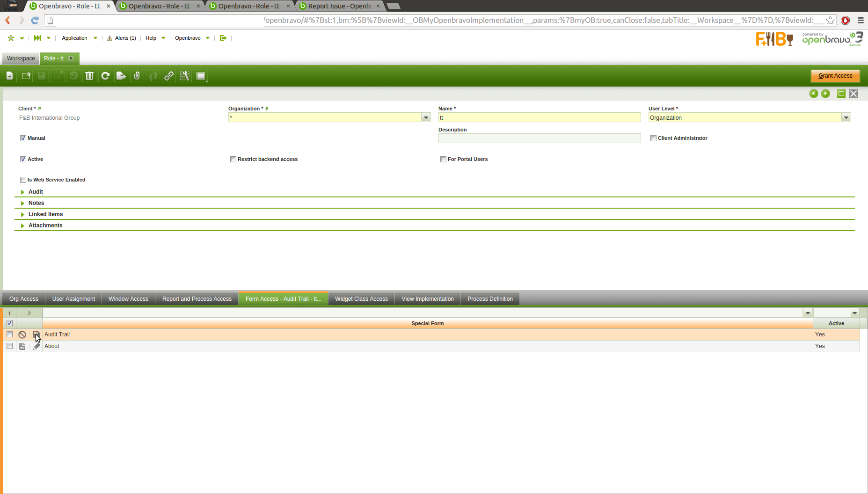The image size is (868, 494).
Task: Open Alerts (1) link
Action: click(125, 38)
